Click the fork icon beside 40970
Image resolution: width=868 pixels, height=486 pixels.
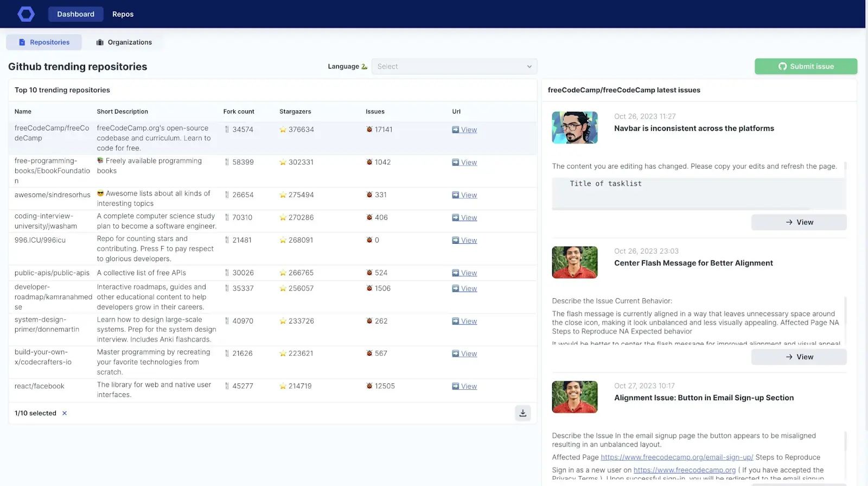point(227,321)
